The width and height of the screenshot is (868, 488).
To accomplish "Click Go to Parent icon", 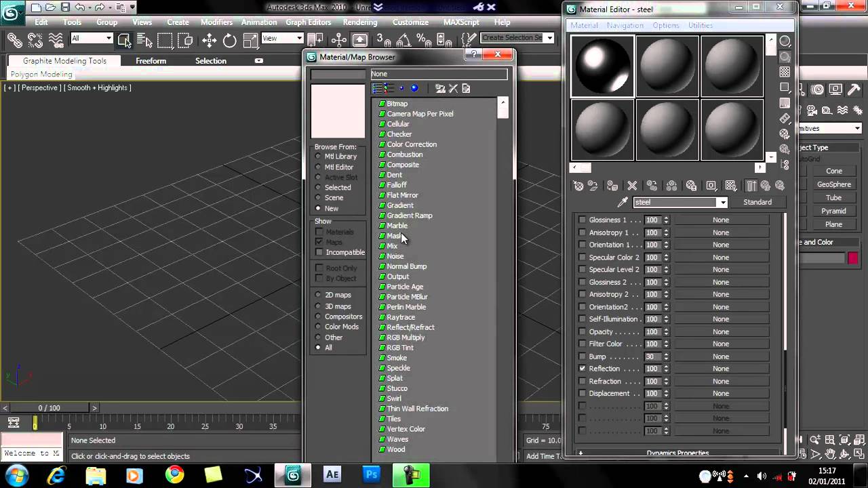I will pyautogui.click(x=766, y=186).
